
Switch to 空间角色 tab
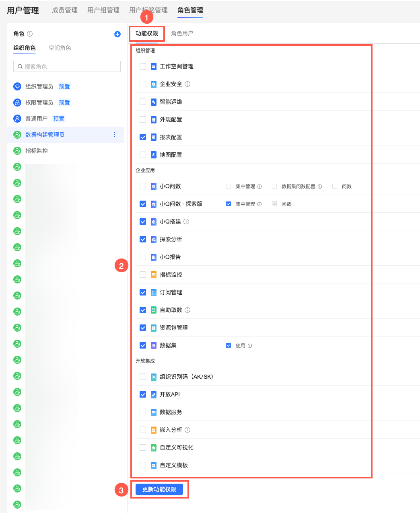pos(60,48)
